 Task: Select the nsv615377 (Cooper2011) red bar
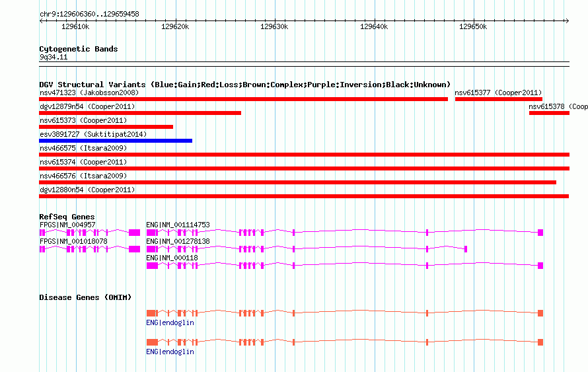pos(499,99)
